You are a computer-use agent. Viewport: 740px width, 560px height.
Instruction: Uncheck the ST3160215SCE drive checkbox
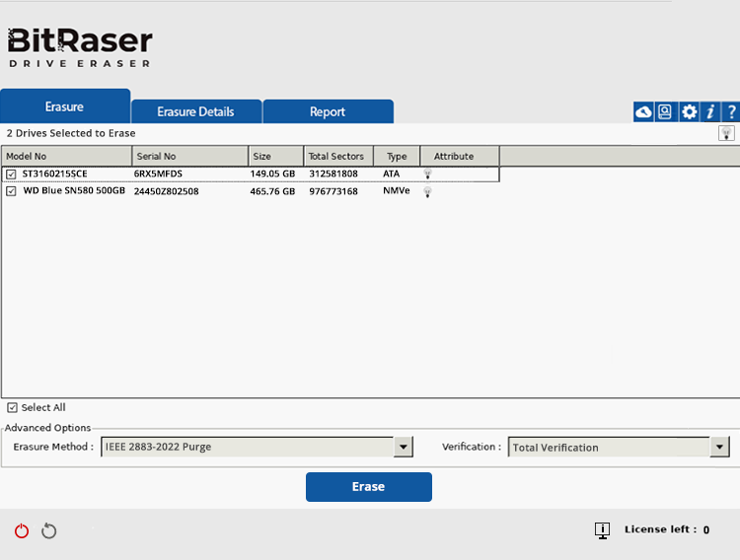[x=11, y=175]
